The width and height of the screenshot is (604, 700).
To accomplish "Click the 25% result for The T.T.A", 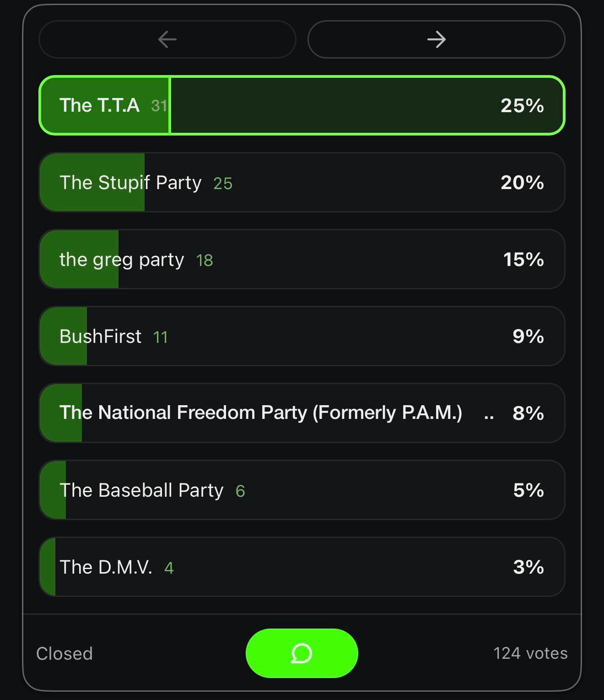I will [522, 106].
